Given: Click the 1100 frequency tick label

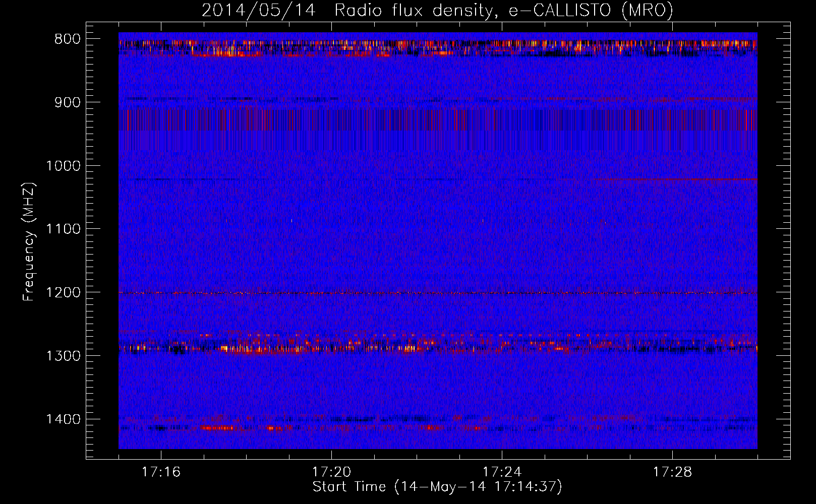Looking at the screenshot, I should click(x=63, y=229).
